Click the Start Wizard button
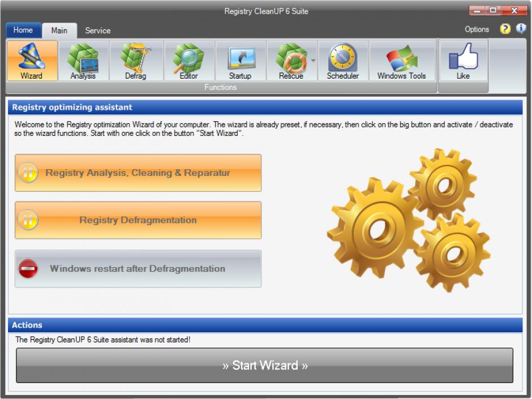This screenshot has width=532, height=399. 265,366
